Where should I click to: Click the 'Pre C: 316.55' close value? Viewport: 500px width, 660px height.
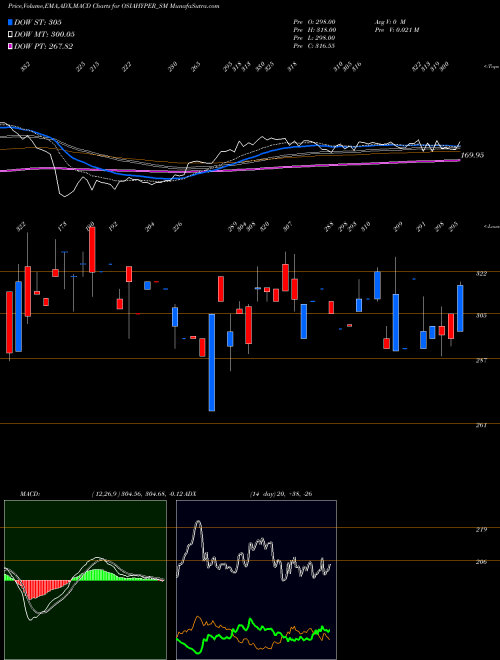(314, 46)
